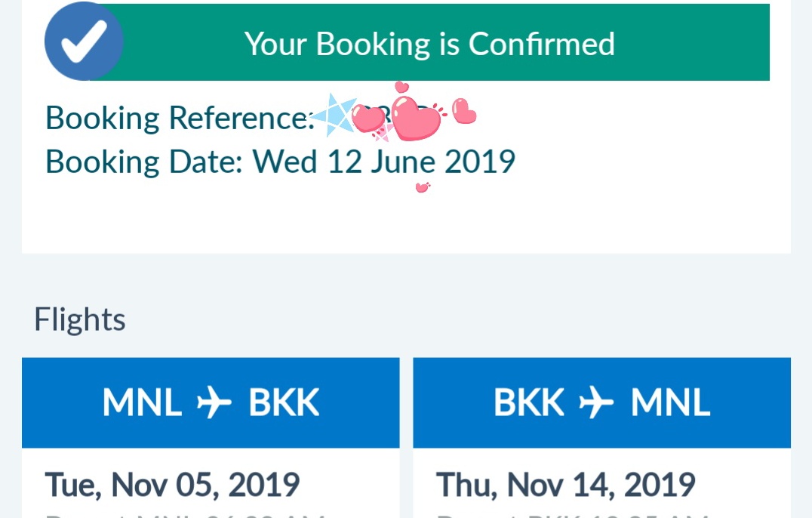
Task: Click the Thu, Nov 14, 2019 return date
Action: (566, 486)
